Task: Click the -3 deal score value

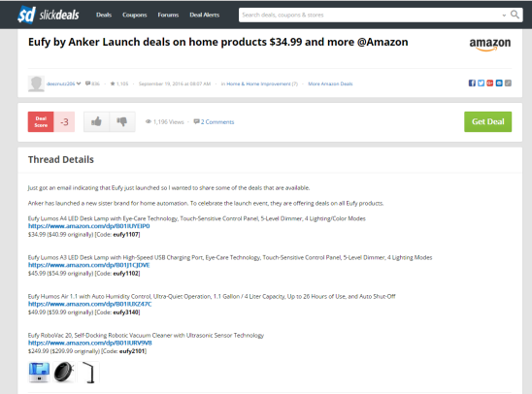Action: click(64, 121)
